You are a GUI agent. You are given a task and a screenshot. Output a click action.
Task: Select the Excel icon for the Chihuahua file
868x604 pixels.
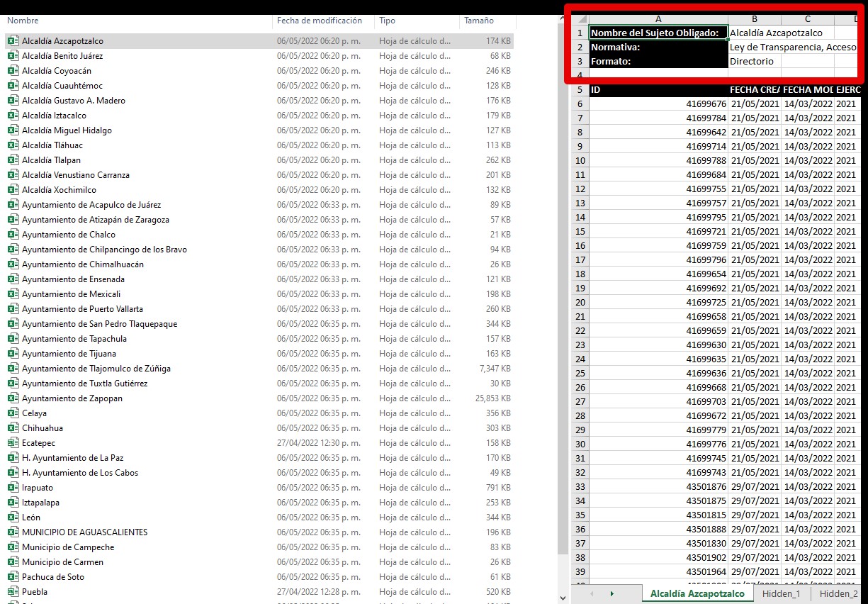pyautogui.click(x=13, y=428)
